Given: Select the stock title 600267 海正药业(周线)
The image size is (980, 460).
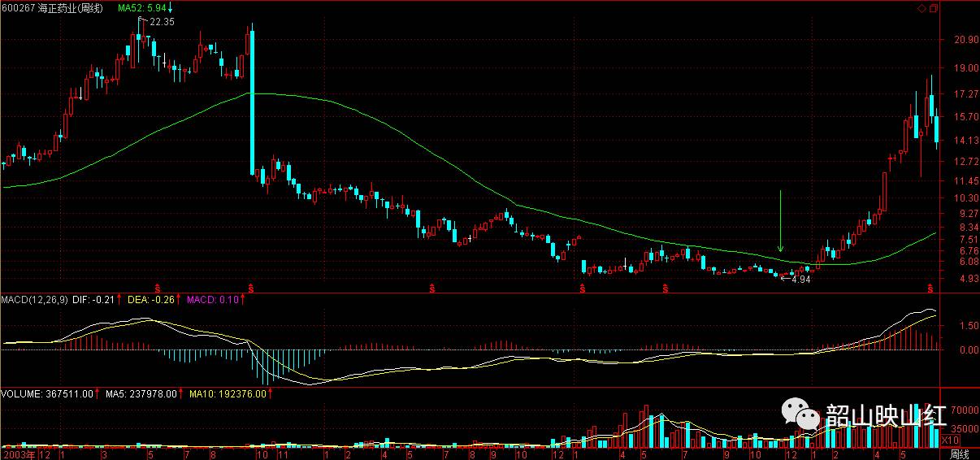Looking at the screenshot, I should 53,8.
